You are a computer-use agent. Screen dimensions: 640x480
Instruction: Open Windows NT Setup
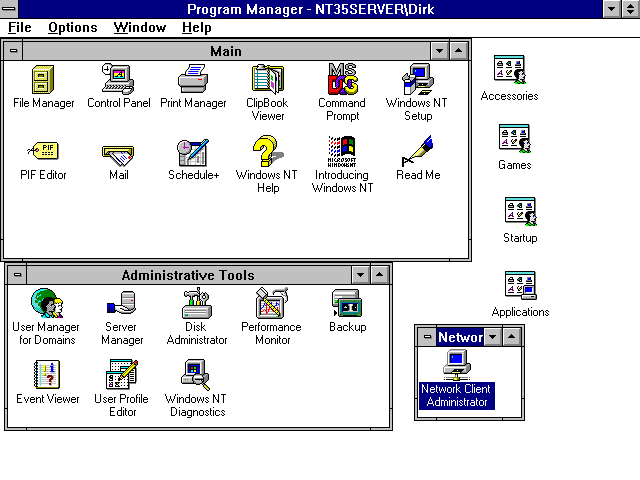pos(417,79)
